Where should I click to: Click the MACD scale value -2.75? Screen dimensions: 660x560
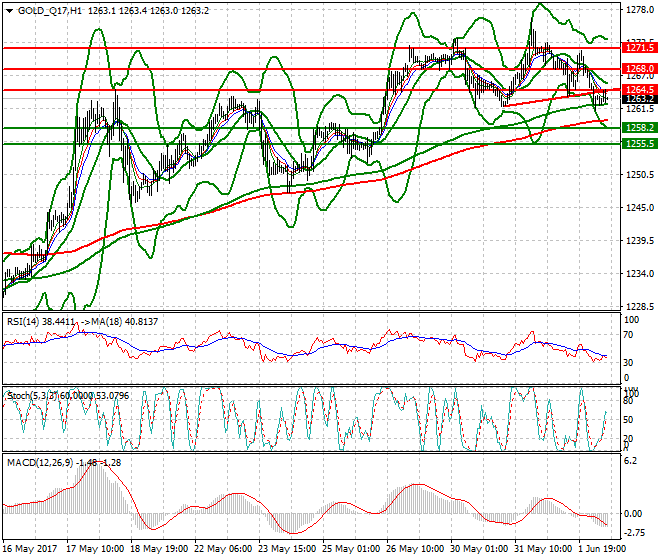[x=633, y=533]
